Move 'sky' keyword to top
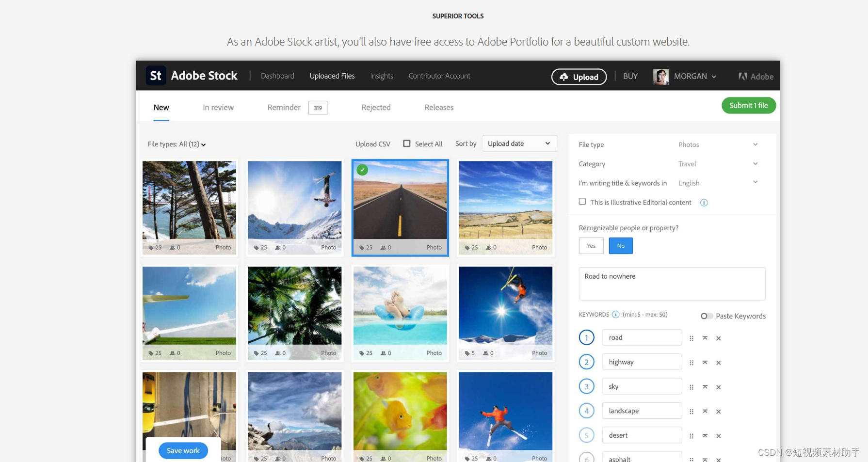Image resolution: width=868 pixels, height=462 pixels. click(705, 386)
